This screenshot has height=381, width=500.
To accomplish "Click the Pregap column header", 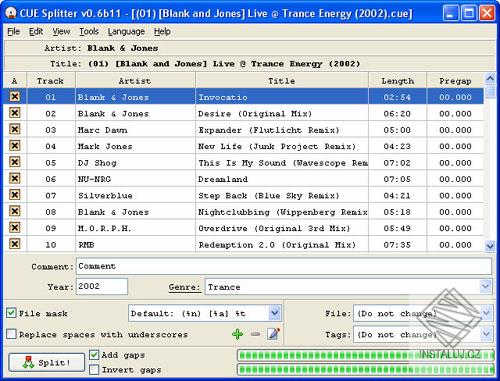I will 455,81.
